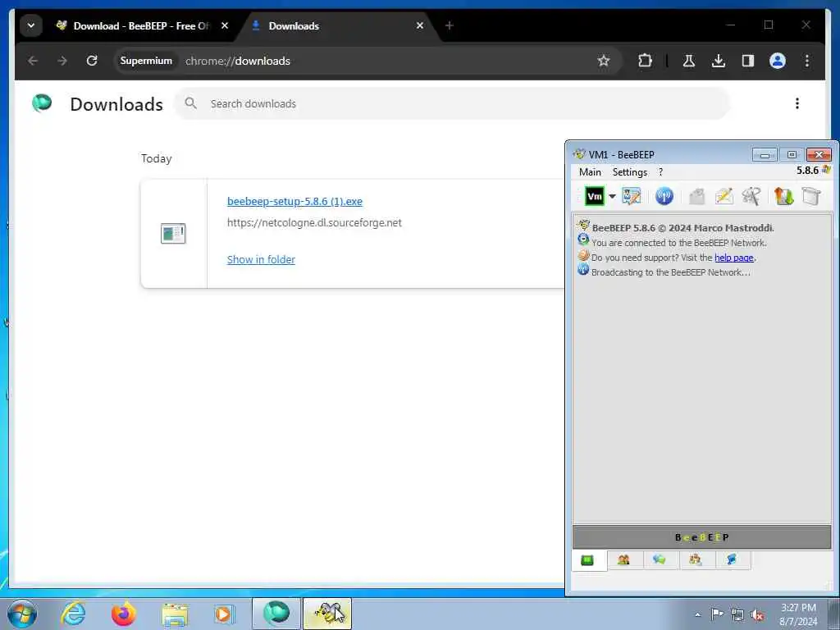Click the browser back arrow
Viewport: 840px width, 630px height.
click(x=33, y=61)
